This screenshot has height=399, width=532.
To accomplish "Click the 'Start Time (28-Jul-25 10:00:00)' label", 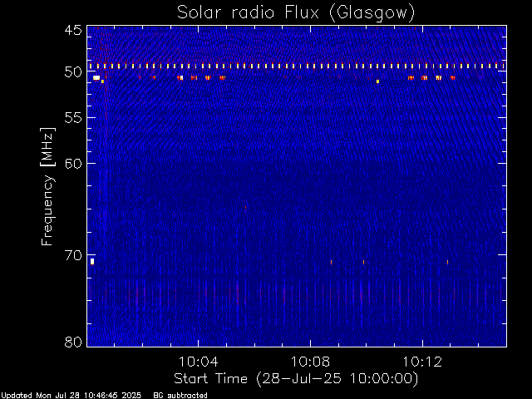I will pos(296,379).
